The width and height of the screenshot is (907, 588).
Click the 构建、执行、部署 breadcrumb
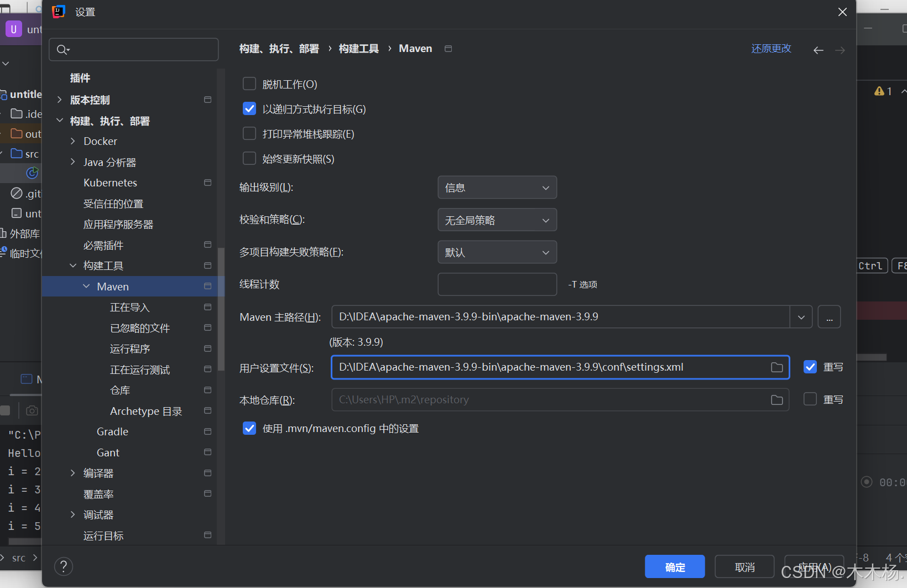279,49
